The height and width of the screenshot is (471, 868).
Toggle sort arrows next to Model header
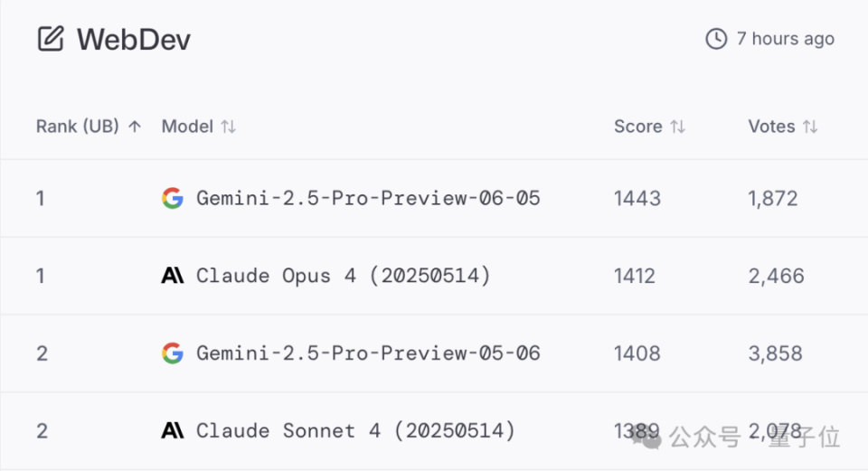229,127
